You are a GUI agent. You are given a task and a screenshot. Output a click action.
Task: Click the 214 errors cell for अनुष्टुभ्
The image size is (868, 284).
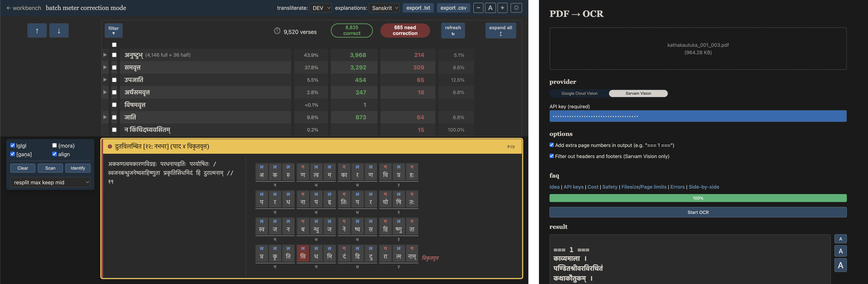tap(408, 55)
